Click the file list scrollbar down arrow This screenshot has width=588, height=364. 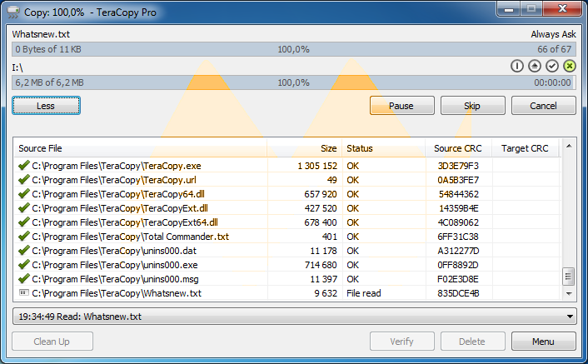(569, 293)
